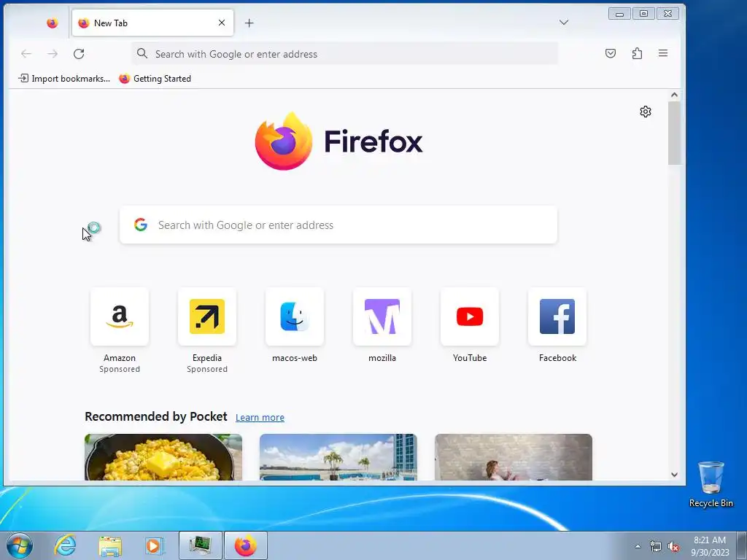This screenshot has height=560, width=747.
Task: Go back one page
Action: coord(26,54)
